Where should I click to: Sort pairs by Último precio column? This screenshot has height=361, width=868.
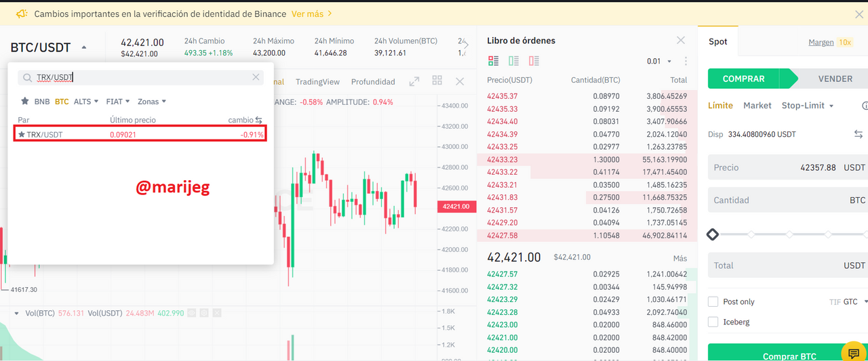[x=133, y=120]
